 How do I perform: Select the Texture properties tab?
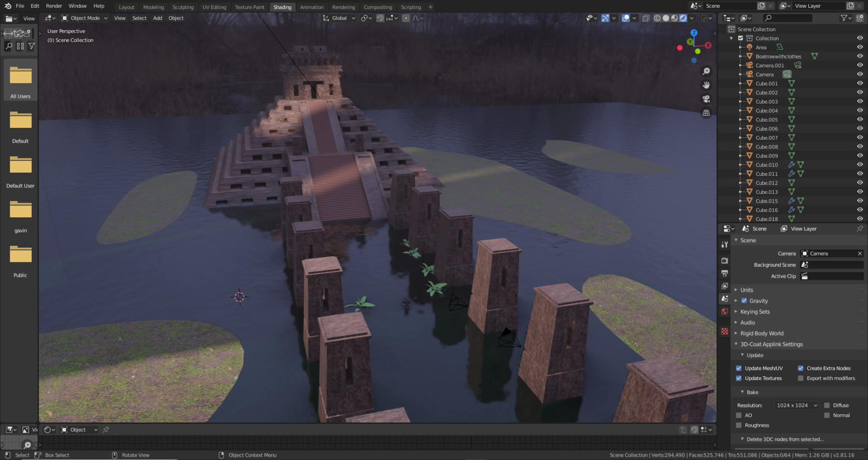click(725, 332)
